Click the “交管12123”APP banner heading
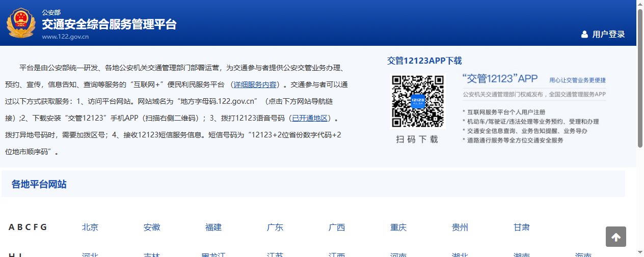This screenshot has height=257, width=644. coord(500,79)
